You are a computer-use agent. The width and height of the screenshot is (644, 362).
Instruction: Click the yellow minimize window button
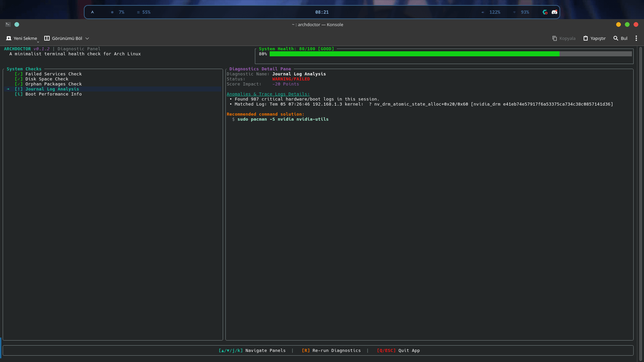click(619, 24)
